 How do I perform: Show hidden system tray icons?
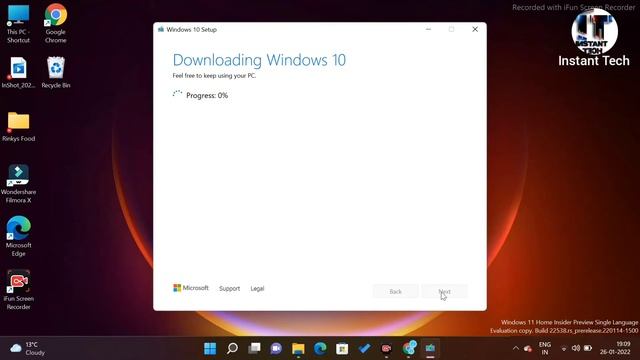pyautogui.click(x=516, y=348)
